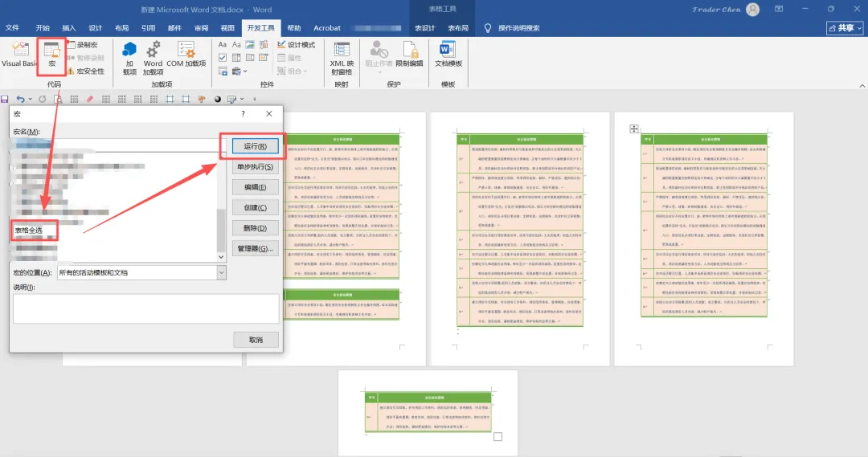Select the 开发工具 tab

260,27
